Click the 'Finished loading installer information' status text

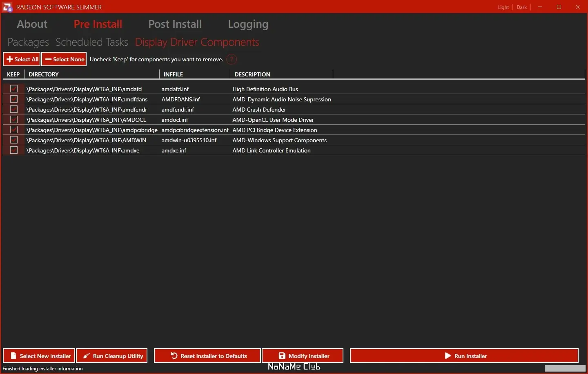pos(42,369)
